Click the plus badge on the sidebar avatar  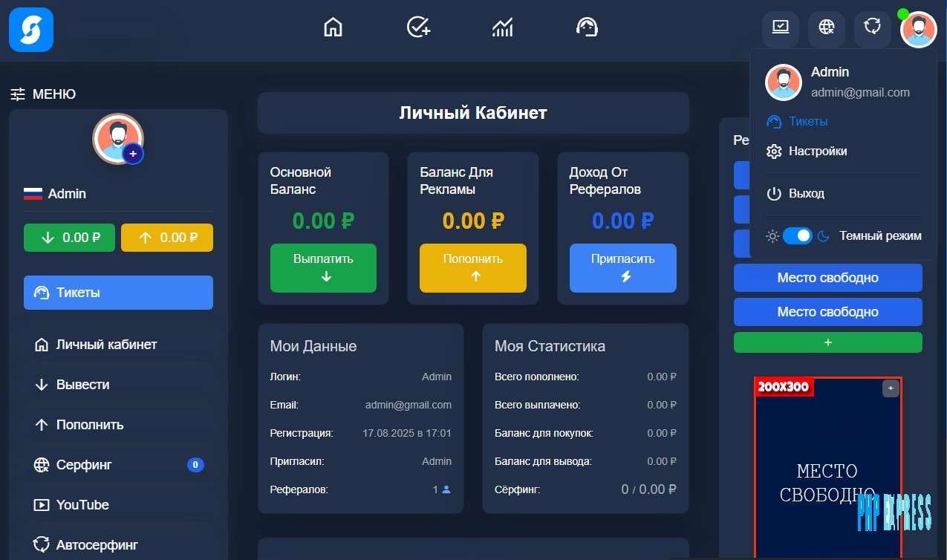(x=133, y=154)
